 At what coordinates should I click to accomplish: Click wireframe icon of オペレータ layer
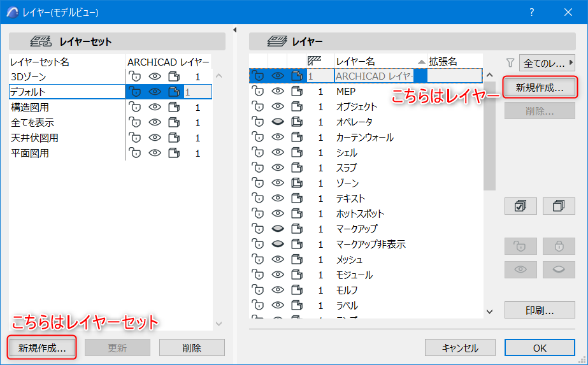point(297,122)
